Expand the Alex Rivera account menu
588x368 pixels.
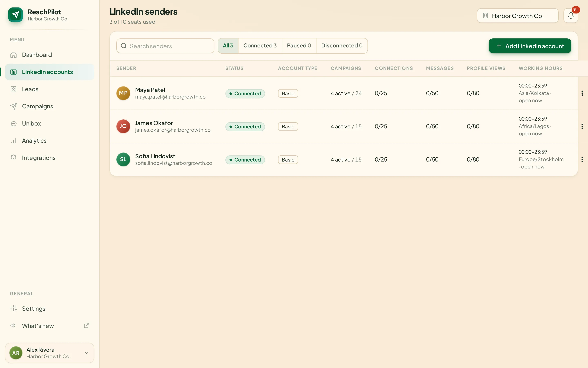(x=50, y=353)
